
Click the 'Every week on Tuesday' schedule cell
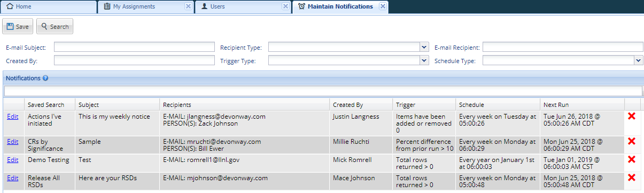(498, 123)
